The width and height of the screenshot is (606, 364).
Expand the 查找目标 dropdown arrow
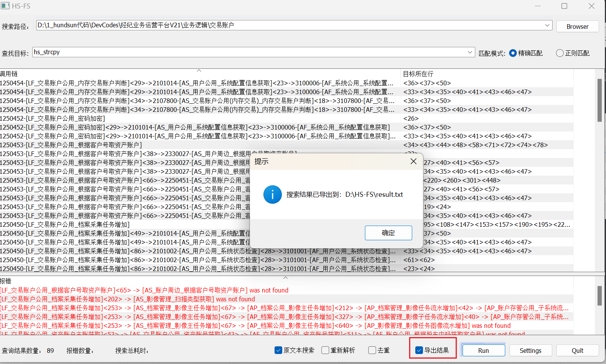(470, 52)
